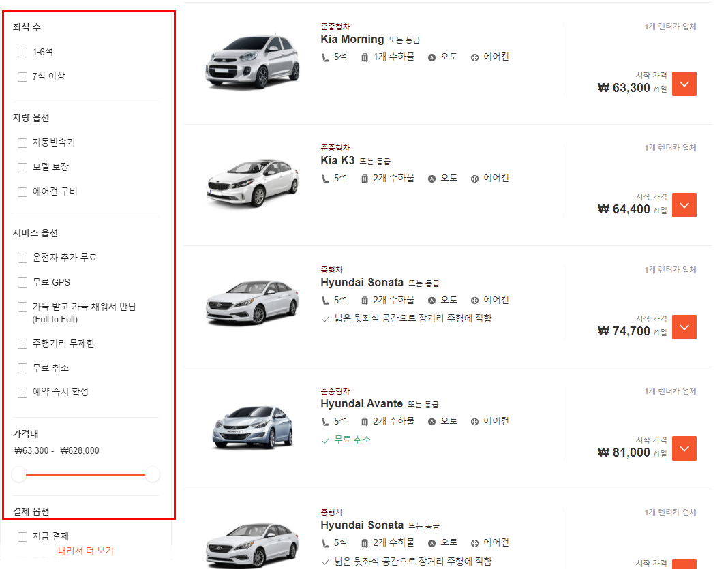The width and height of the screenshot is (728, 569).
Task: Click the auto transmission icon on ₩74,700 Sonata
Action: [x=431, y=301]
